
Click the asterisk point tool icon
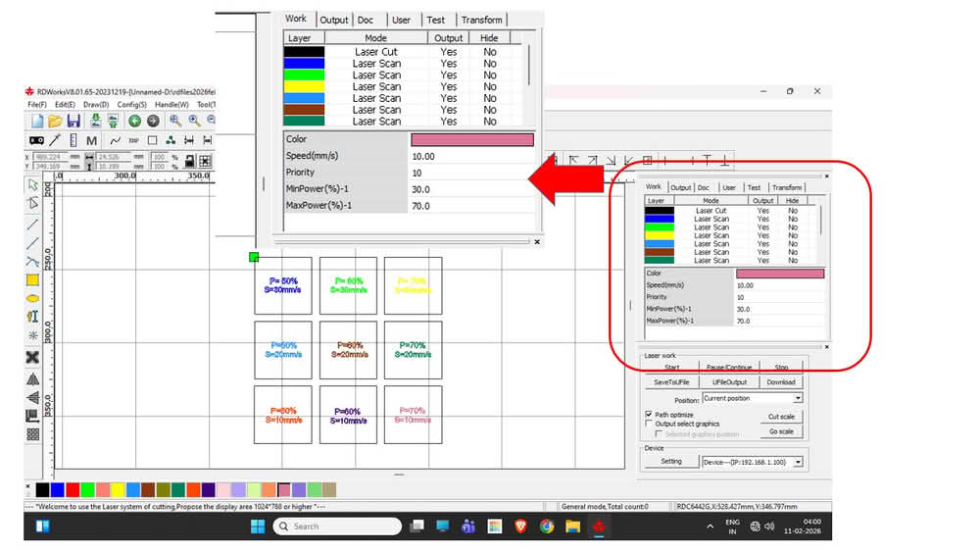click(x=32, y=335)
